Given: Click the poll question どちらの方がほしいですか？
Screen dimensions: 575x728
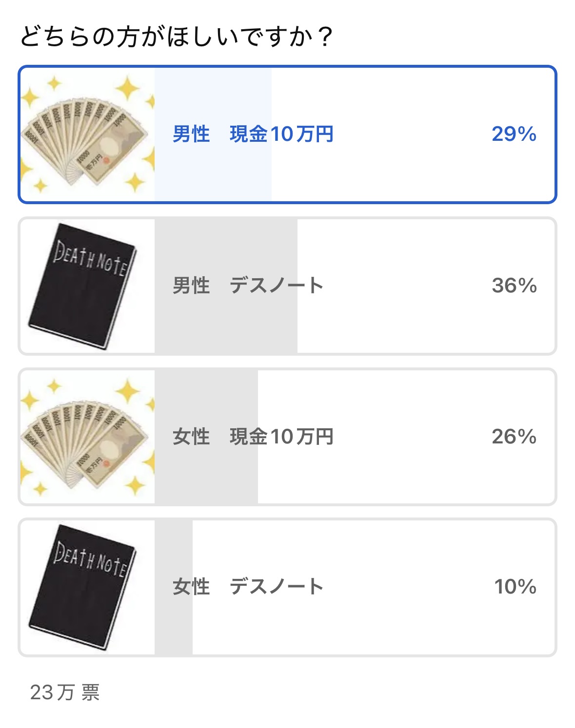Looking at the screenshot, I should click(177, 37).
